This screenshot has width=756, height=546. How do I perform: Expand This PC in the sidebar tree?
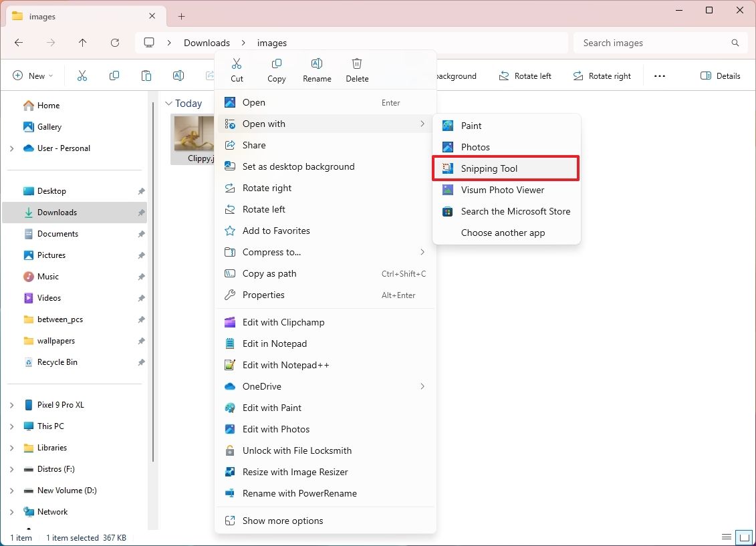click(x=11, y=426)
